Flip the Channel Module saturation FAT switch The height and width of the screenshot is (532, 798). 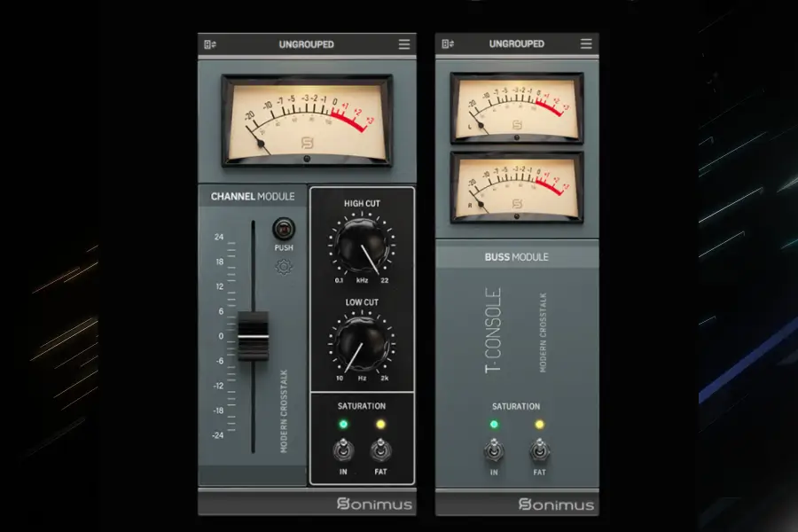[380, 450]
